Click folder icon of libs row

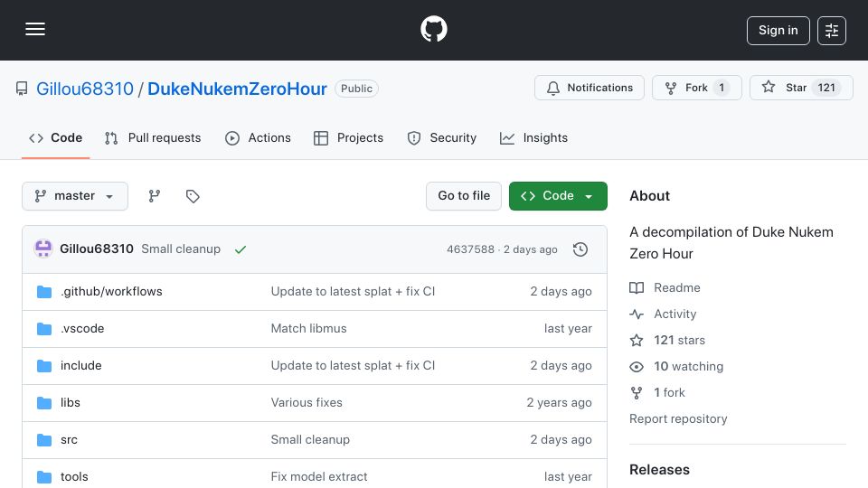pos(44,403)
